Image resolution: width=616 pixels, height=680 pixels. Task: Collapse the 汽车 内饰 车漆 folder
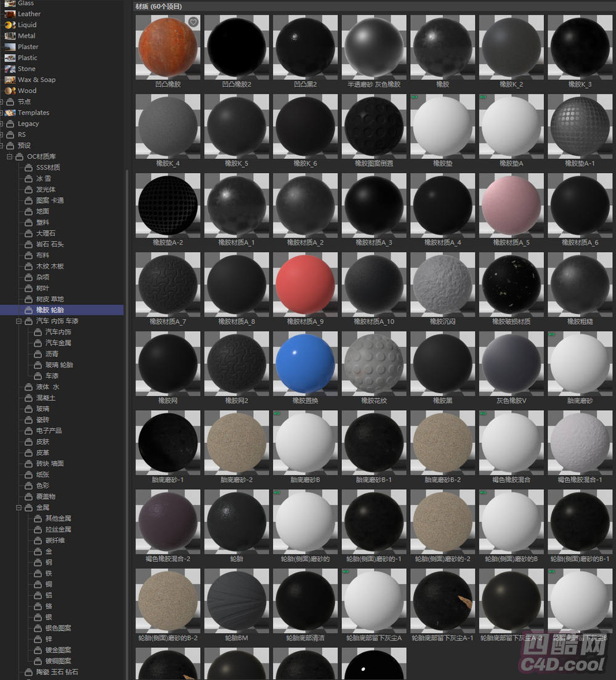(x=18, y=321)
